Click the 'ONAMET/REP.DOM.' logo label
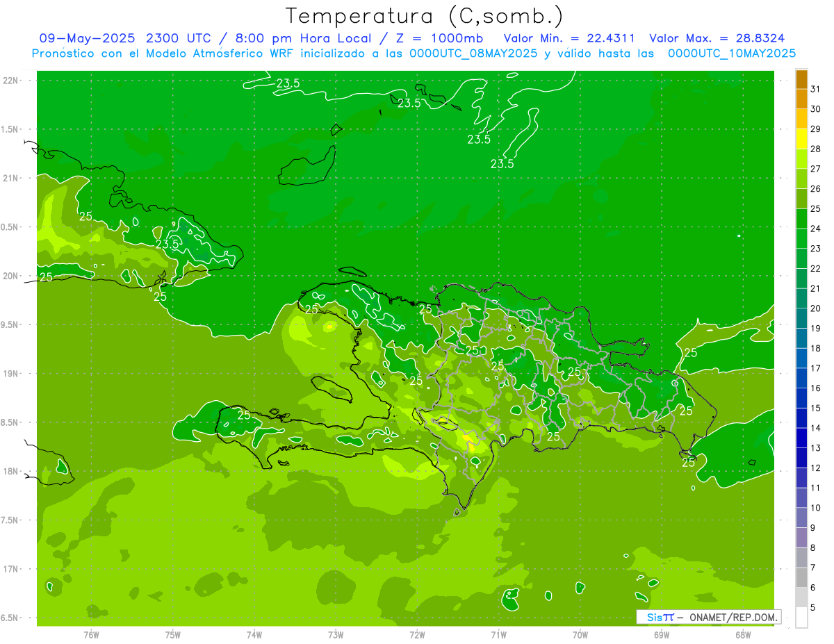834x644 pixels. click(x=732, y=617)
